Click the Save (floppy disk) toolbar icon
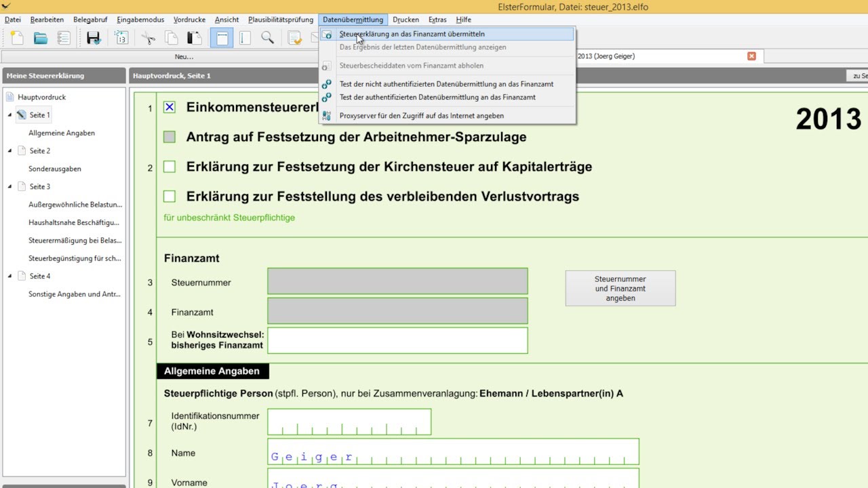 94,38
